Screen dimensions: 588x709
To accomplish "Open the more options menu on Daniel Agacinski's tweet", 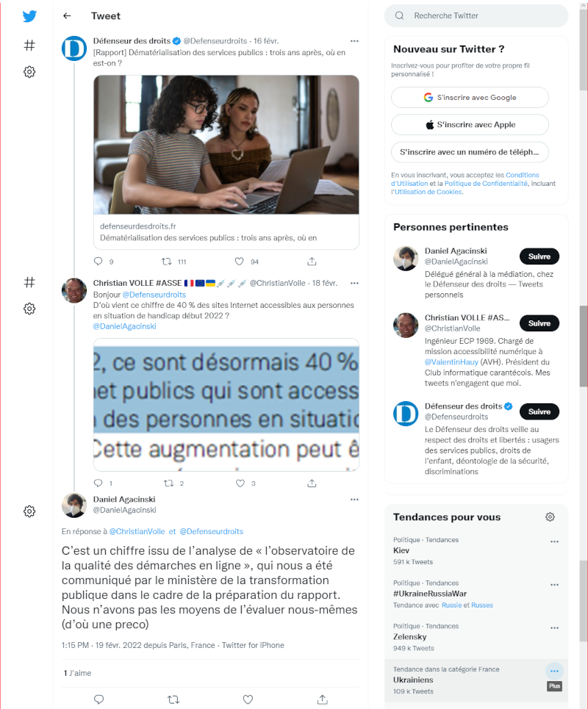I will 354,499.
